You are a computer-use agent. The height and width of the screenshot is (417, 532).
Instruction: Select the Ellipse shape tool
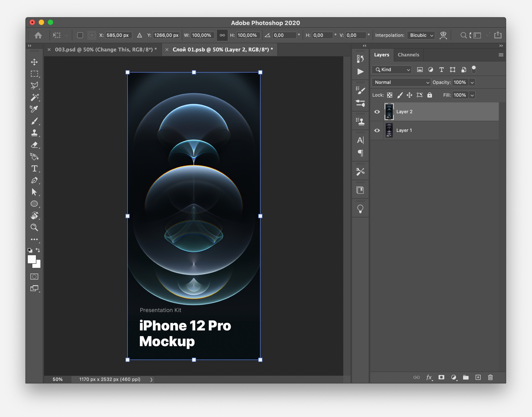(34, 204)
